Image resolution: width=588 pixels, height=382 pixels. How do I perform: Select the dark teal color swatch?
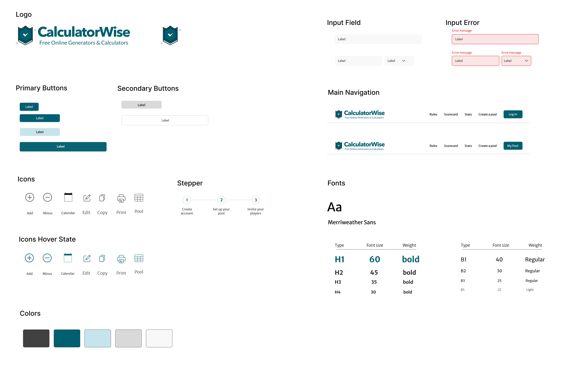tap(67, 338)
